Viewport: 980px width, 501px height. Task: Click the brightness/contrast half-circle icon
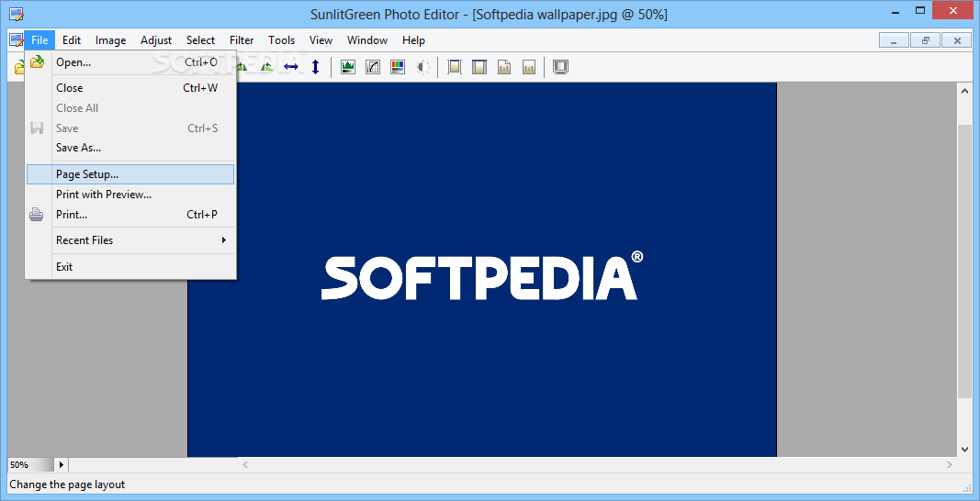tap(423, 67)
